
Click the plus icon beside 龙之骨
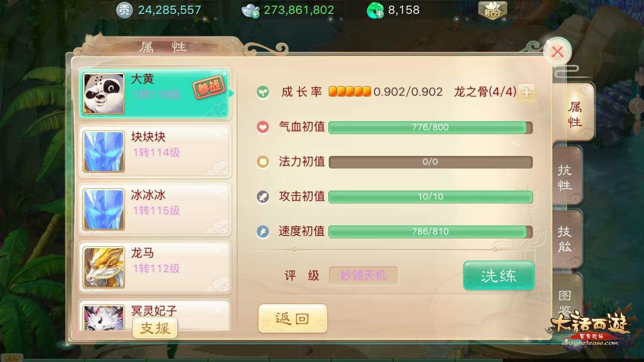click(527, 92)
